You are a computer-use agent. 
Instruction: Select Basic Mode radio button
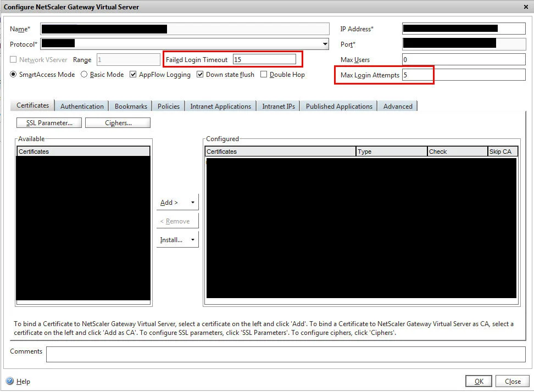[x=84, y=74]
